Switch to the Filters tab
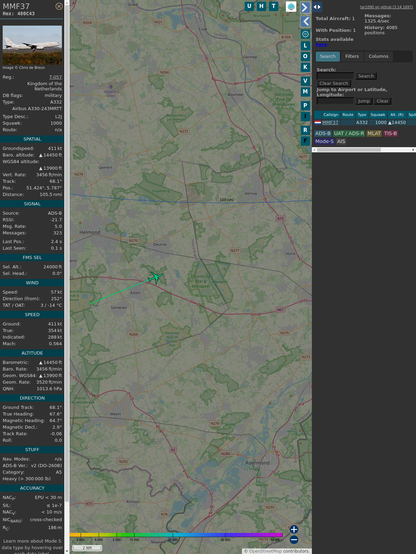The image size is (416, 554). pyautogui.click(x=352, y=57)
